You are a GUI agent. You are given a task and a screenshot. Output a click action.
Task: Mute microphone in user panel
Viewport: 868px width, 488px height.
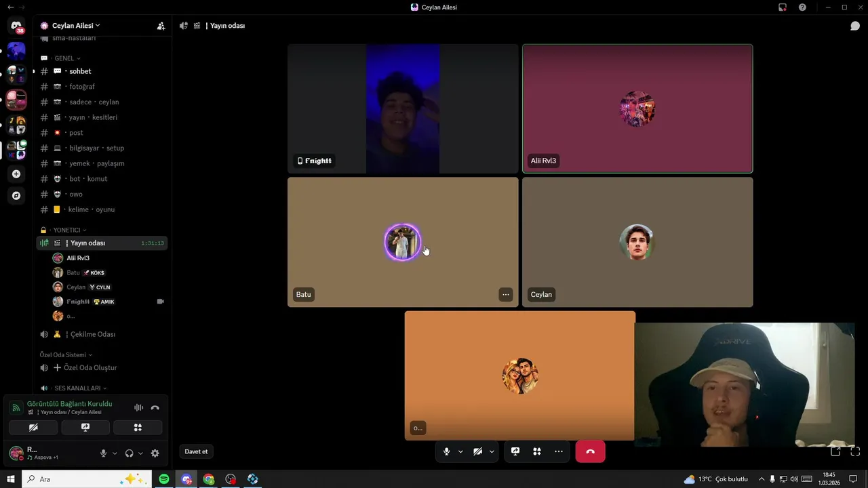pos(103,453)
